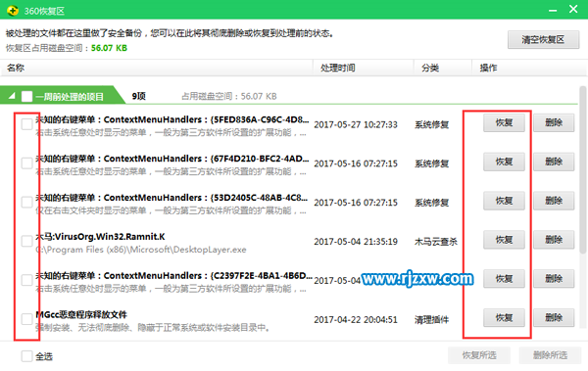Click the timestamp 2017-05-27 10:27:33
Viewport: 588px width, 371px height.
pyautogui.click(x=356, y=124)
